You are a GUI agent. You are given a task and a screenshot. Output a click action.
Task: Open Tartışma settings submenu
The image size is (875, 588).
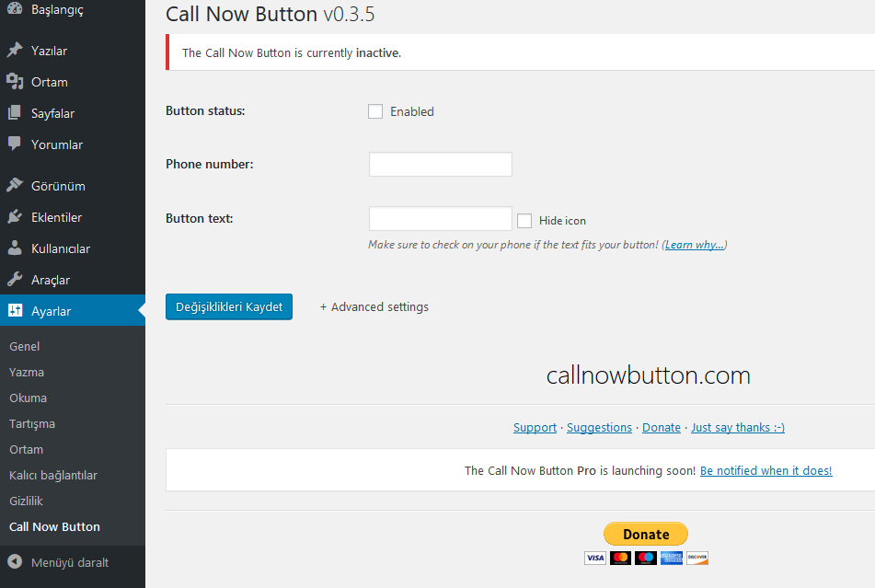pos(32,423)
